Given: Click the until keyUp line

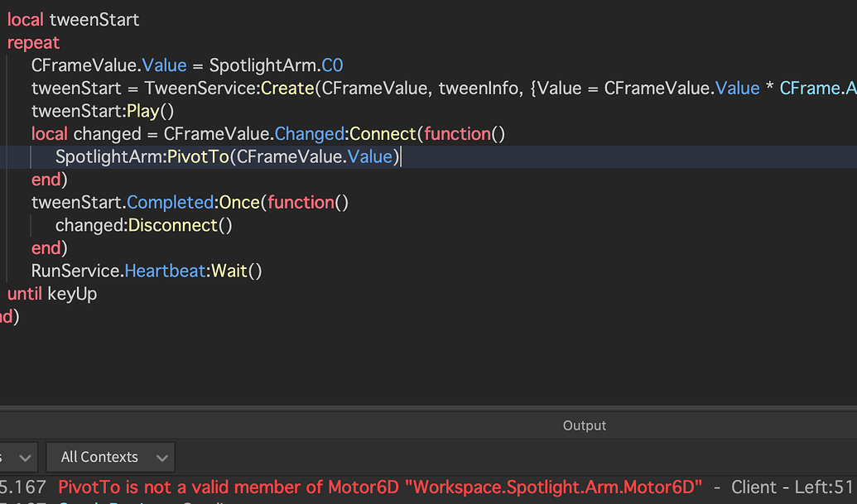Looking at the screenshot, I should 50,293.
